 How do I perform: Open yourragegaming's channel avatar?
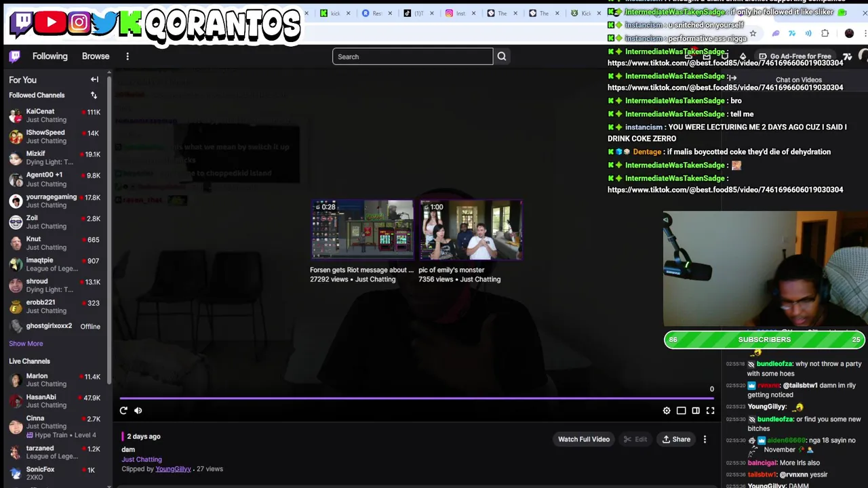tap(16, 201)
